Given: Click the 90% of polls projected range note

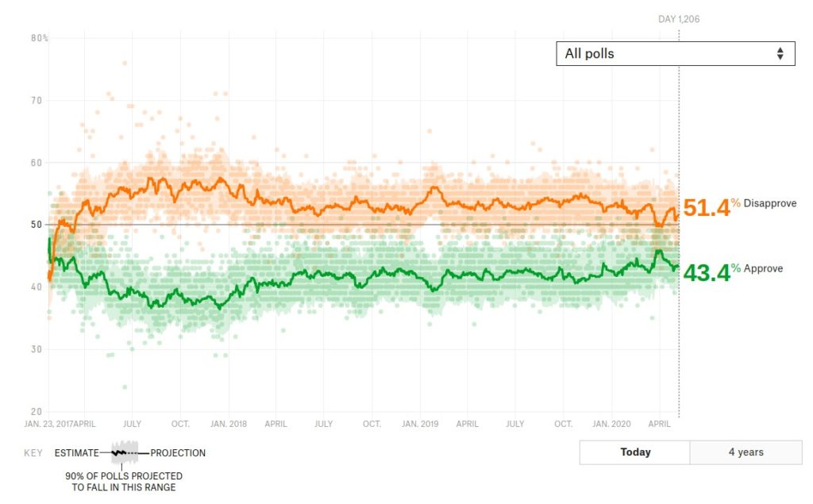Looking at the screenshot, I should point(123,482).
